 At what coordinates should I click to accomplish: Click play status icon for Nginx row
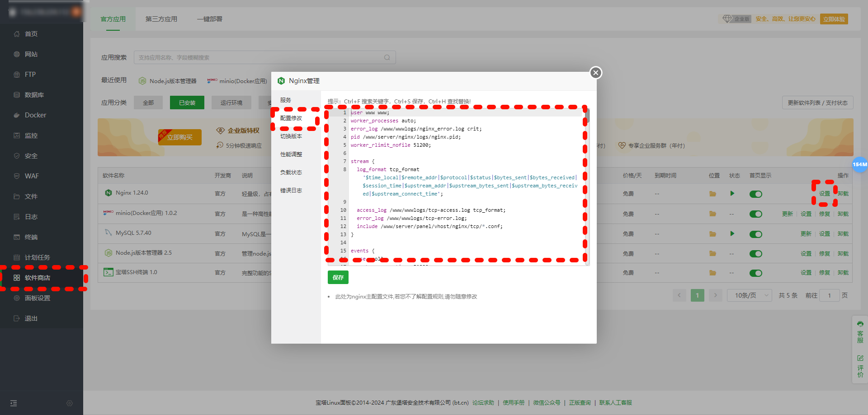tap(732, 193)
